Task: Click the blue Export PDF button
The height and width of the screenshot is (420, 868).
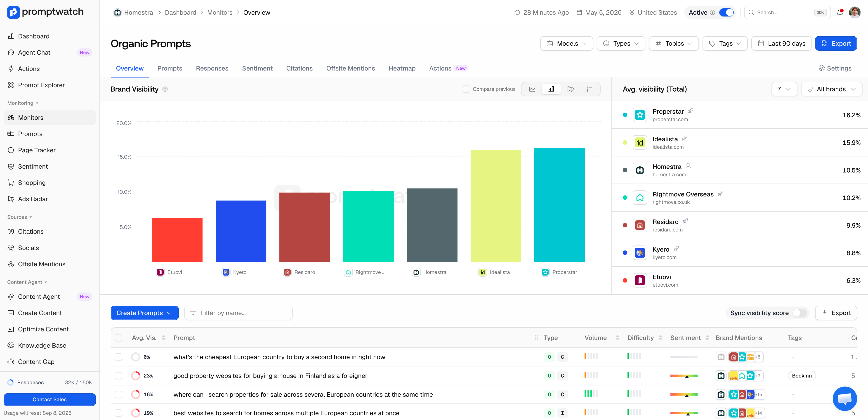Action: 836,43
